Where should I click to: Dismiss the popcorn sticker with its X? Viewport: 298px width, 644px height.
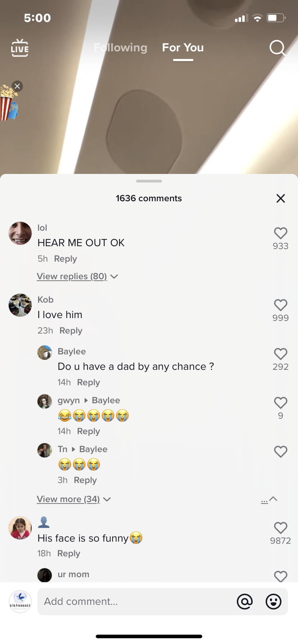(x=17, y=86)
